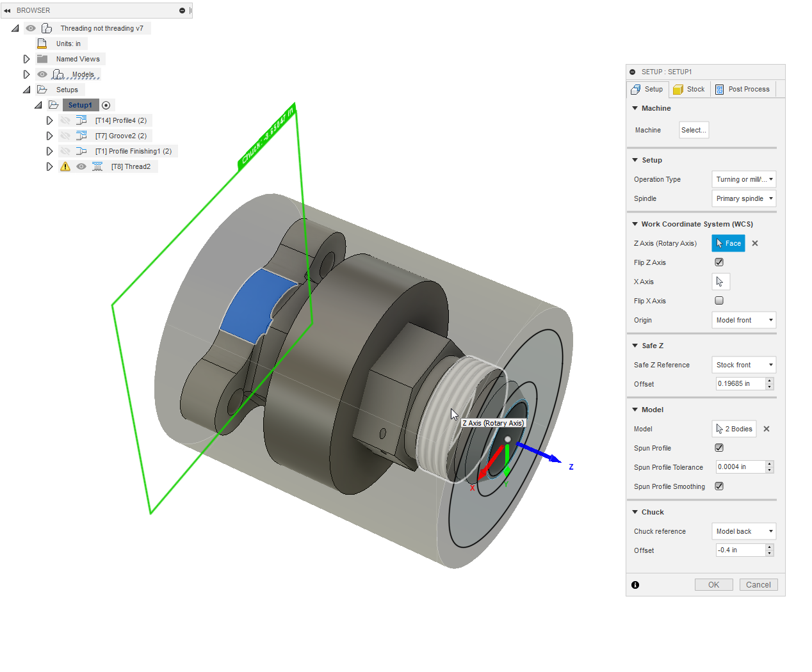This screenshot has height=672, width=812.
Task: Select the Face button for Z Axis
Action: point(728,243)
